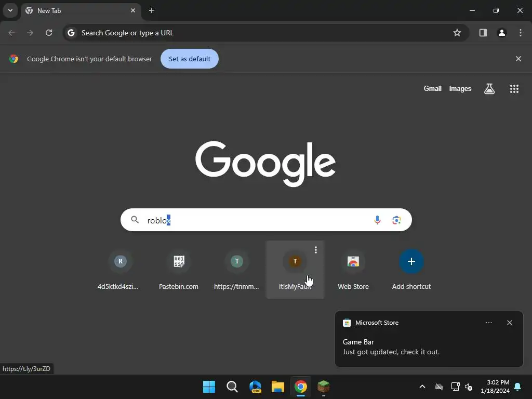
Task: Open the 4d5ktkd4szi shortcut
Action: 120,270
